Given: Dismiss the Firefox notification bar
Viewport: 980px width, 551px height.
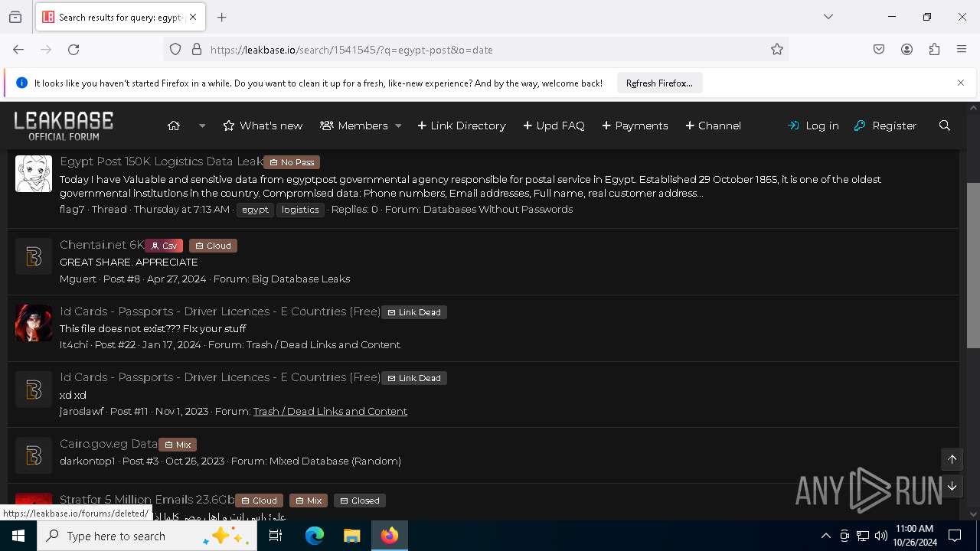Looking at the screenshot, I should click(961, 83).
